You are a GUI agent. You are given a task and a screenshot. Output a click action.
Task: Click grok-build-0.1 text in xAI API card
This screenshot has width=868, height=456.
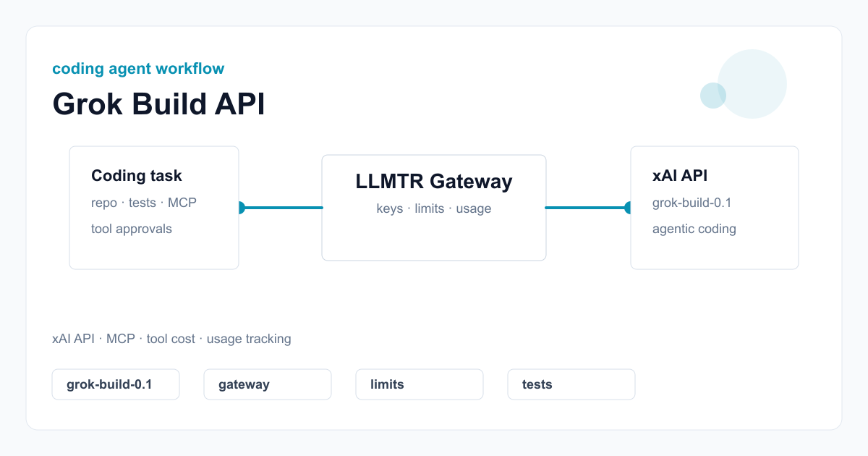692,203
